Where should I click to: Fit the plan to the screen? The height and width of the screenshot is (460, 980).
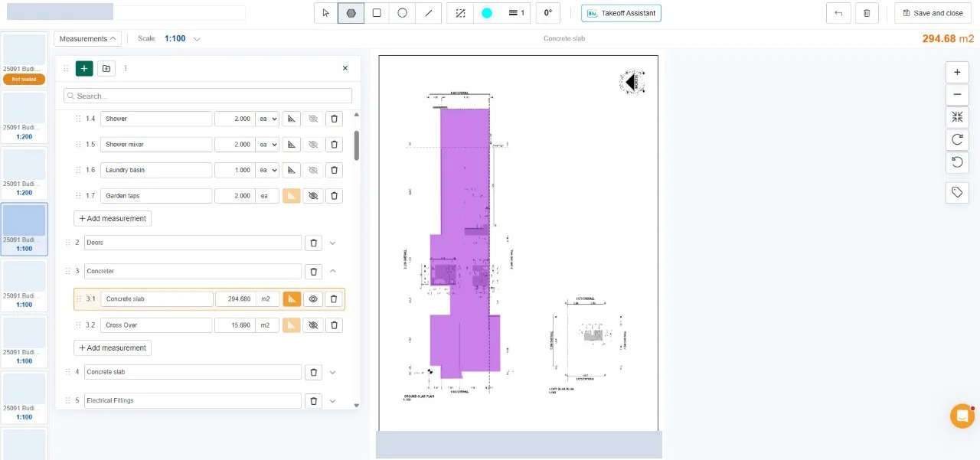957,117
